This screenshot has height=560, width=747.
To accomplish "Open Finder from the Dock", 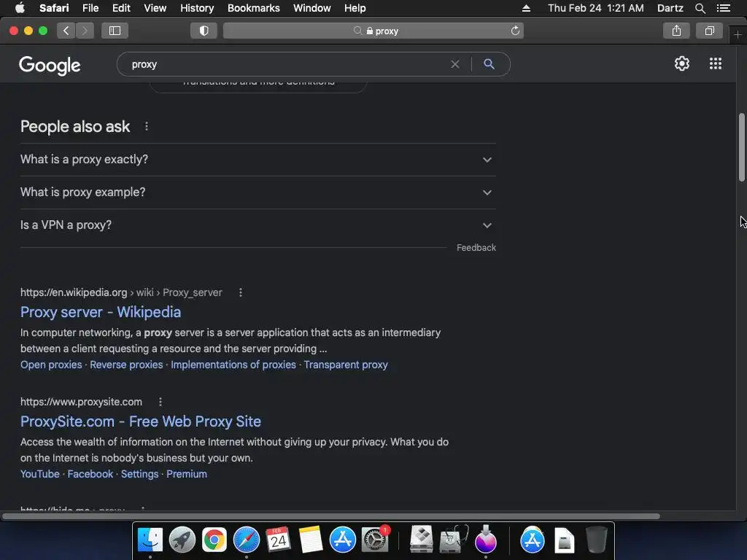I will 150,540.
